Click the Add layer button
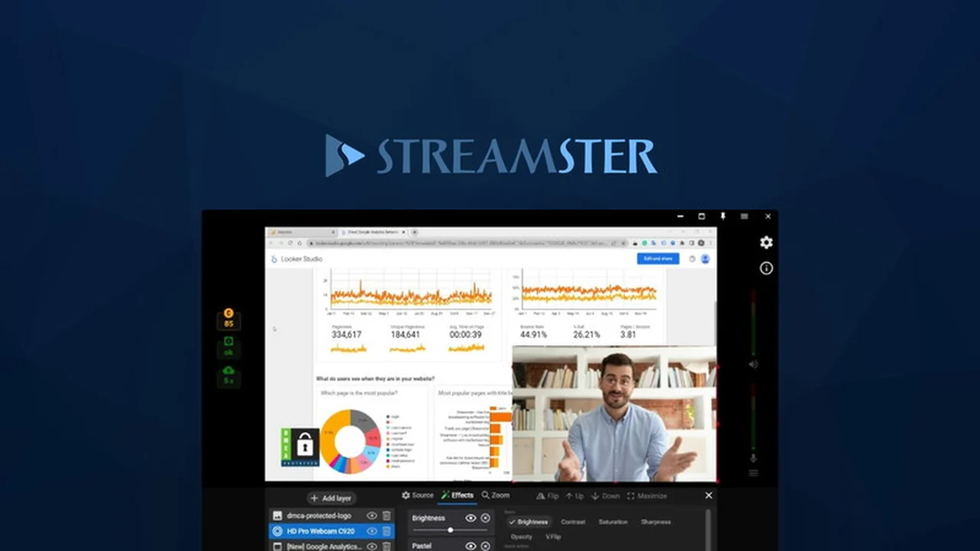Screen dimensions: 980x551 (x=333, y=497)
